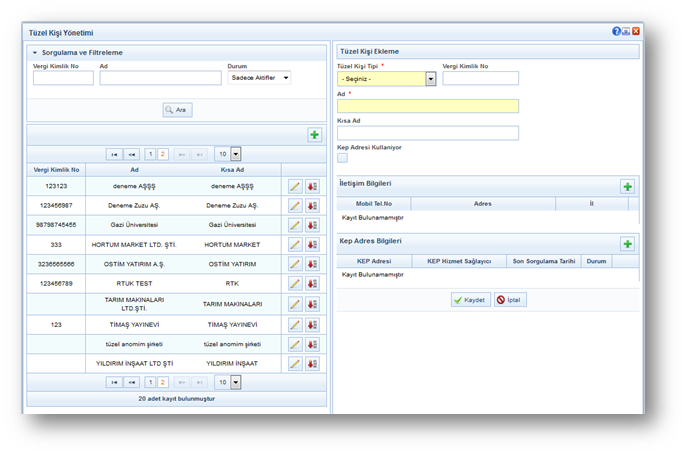Open the blue help question mark icon
Viewport: 687px width, 456px height.
coord(616,31)
